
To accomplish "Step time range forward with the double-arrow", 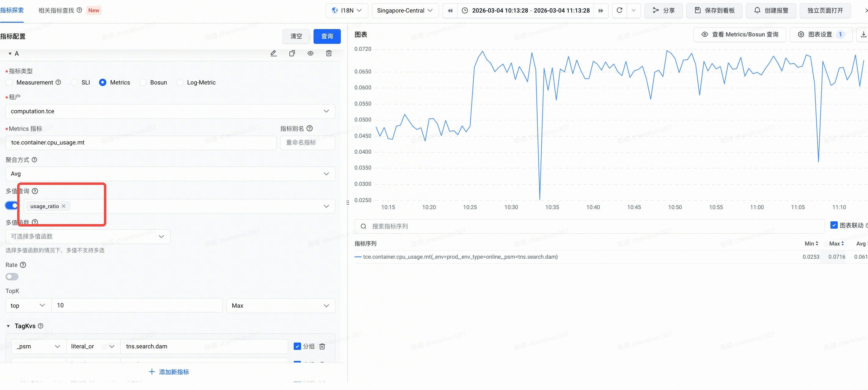I will click(x=601, y=10).
